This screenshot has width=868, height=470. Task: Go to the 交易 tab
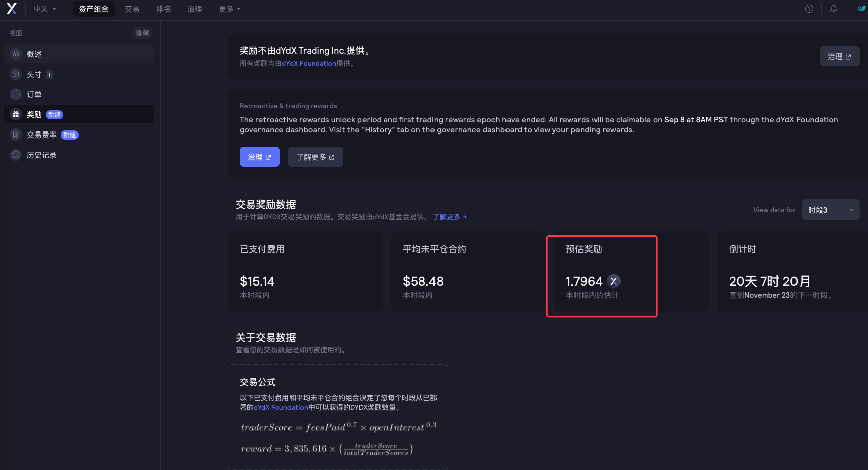coord(132,9)
